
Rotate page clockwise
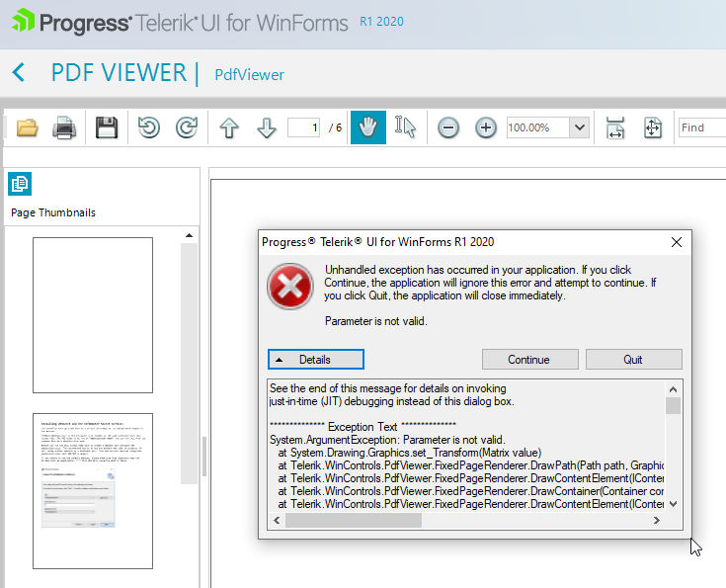click(x=186, y=127)
